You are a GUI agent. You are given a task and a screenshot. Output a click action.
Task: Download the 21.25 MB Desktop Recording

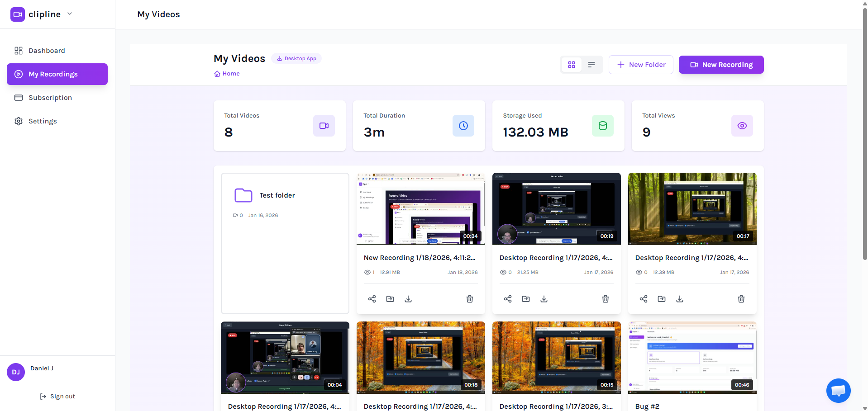pyautogui.click(x=544, y=299)
